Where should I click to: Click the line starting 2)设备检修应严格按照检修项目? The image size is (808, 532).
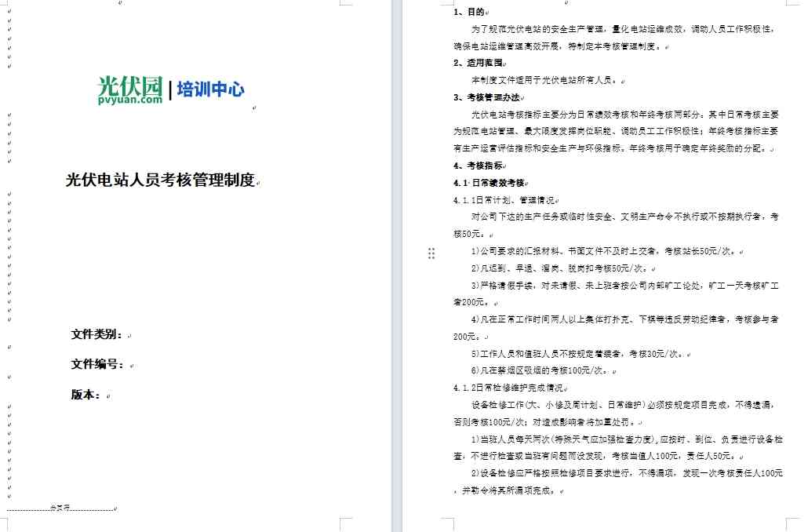pos(627,472)
